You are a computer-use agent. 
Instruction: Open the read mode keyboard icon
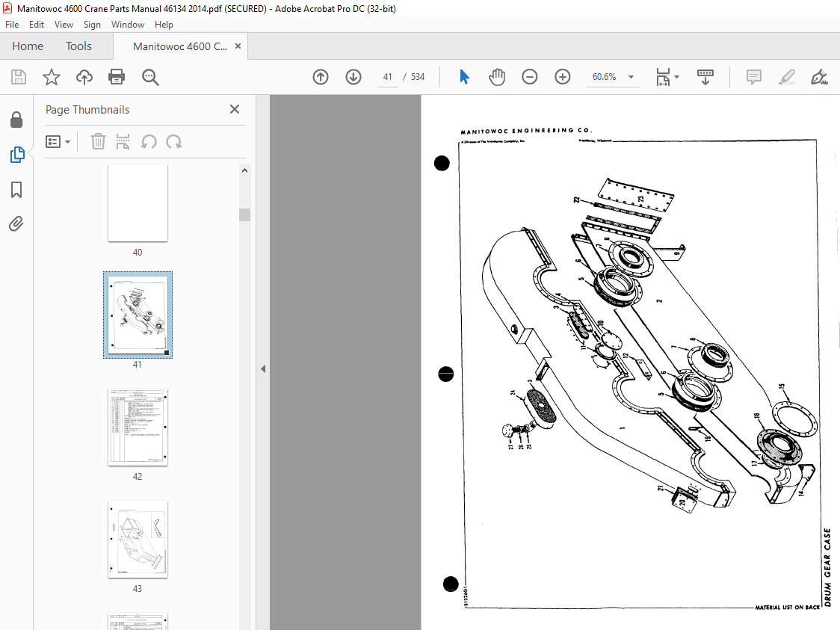tap(705, 77)
